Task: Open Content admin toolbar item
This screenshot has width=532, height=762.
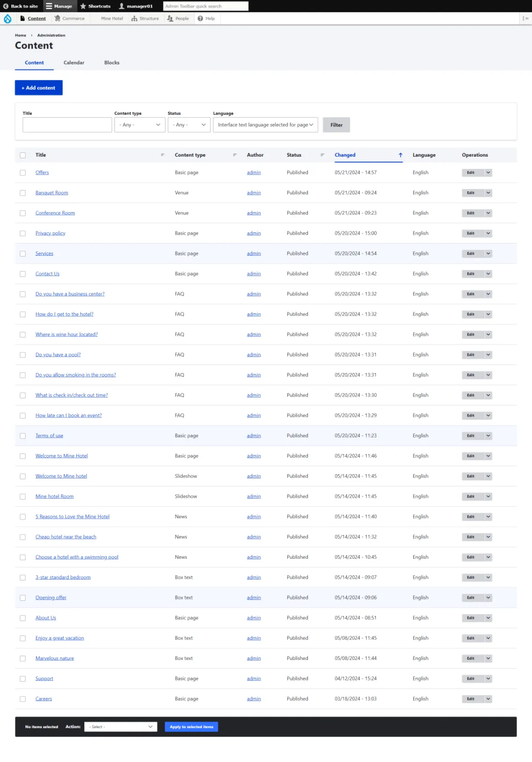Action: (x=33, y=18)
